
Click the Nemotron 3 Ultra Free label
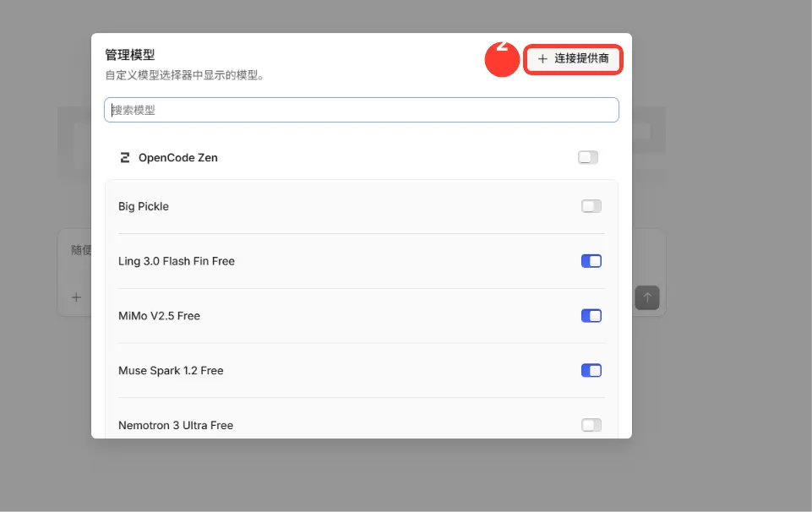coord(176,425)
